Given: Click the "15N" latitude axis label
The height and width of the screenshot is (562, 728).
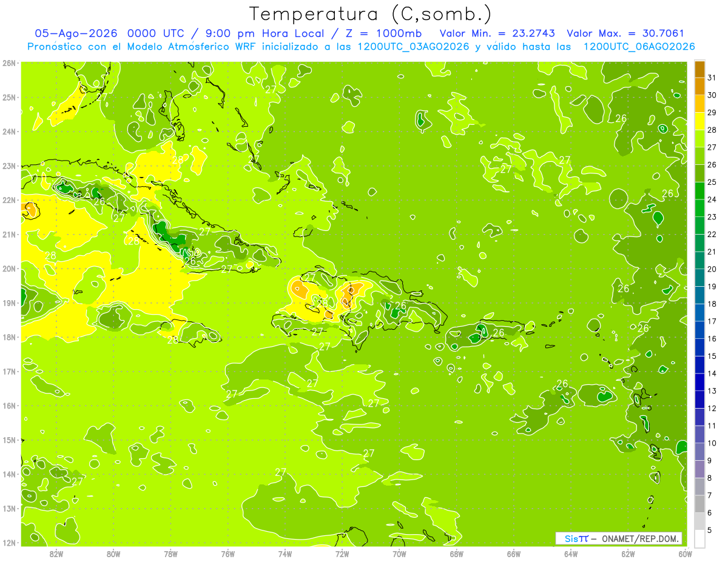Looking at the screenshot, I should pyautogui.click(x=10, y=440).
